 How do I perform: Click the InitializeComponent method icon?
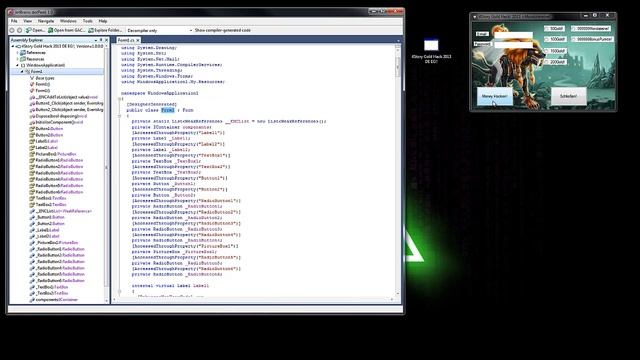(32, 122)
